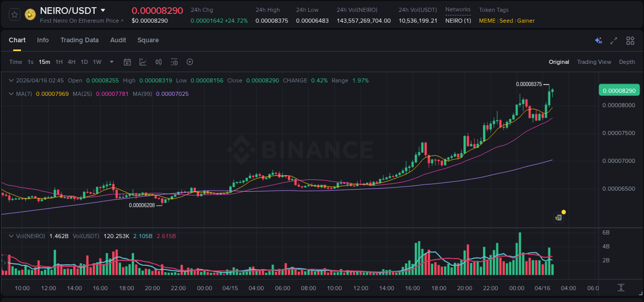The image size is (644, 302).
Task: Open the AI assistant icon
Action: tap(598, 40)
